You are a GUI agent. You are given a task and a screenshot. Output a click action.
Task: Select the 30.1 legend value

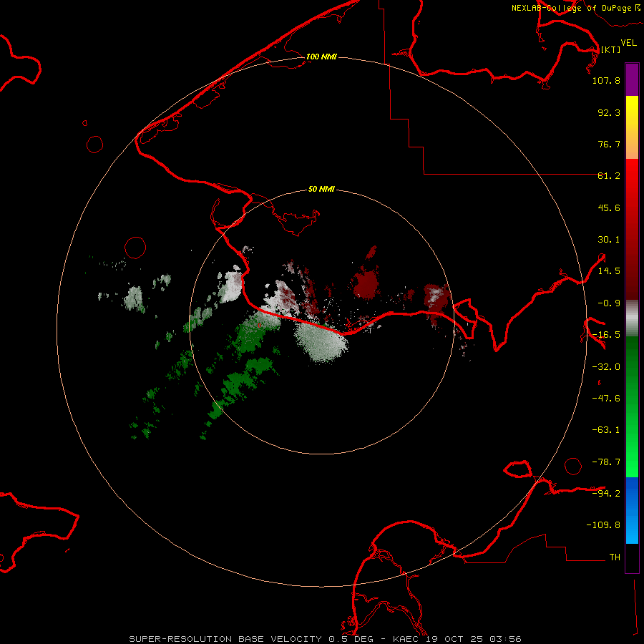click(609, 240)
